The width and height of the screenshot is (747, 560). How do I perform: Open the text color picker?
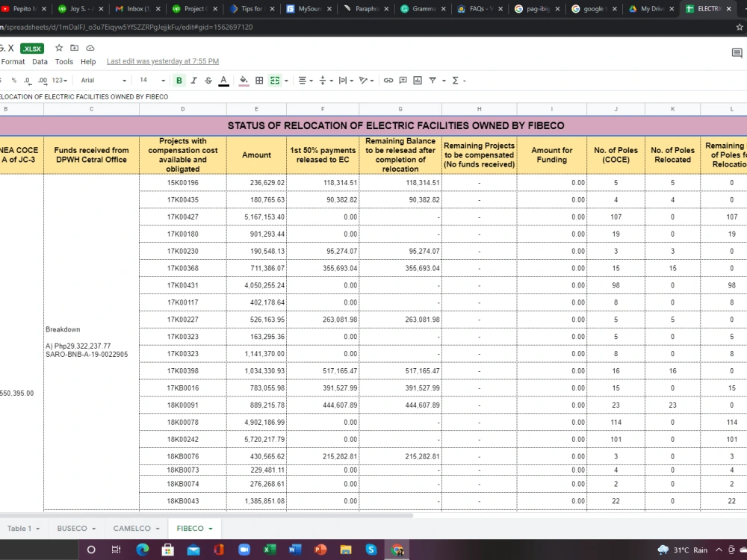click(223, 81)
